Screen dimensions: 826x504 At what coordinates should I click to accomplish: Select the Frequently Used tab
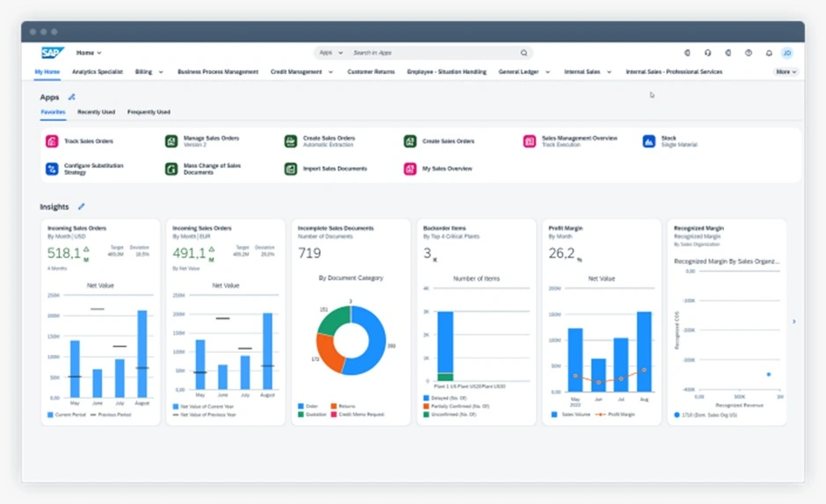point(149,112)
